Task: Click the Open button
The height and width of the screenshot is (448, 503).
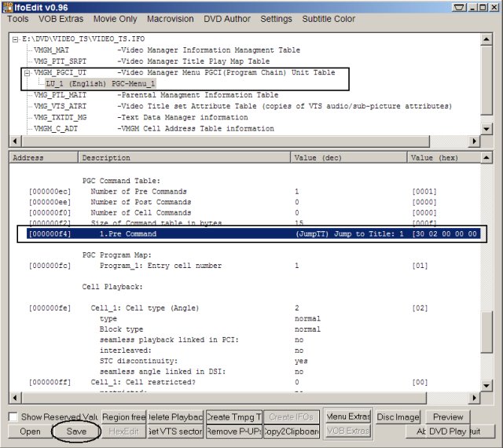Action: 30,431
